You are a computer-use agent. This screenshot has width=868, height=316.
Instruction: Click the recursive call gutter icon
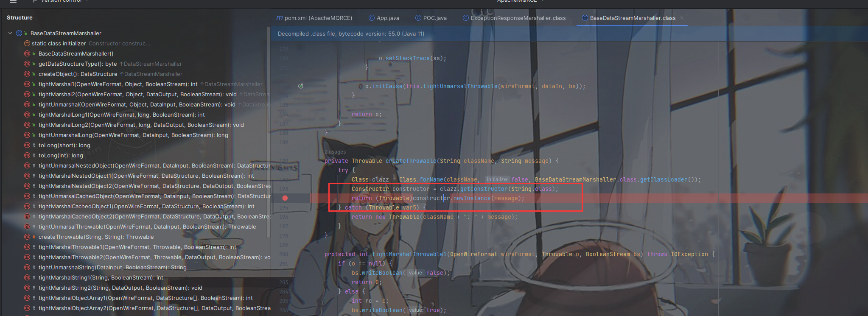coord(301,86)
